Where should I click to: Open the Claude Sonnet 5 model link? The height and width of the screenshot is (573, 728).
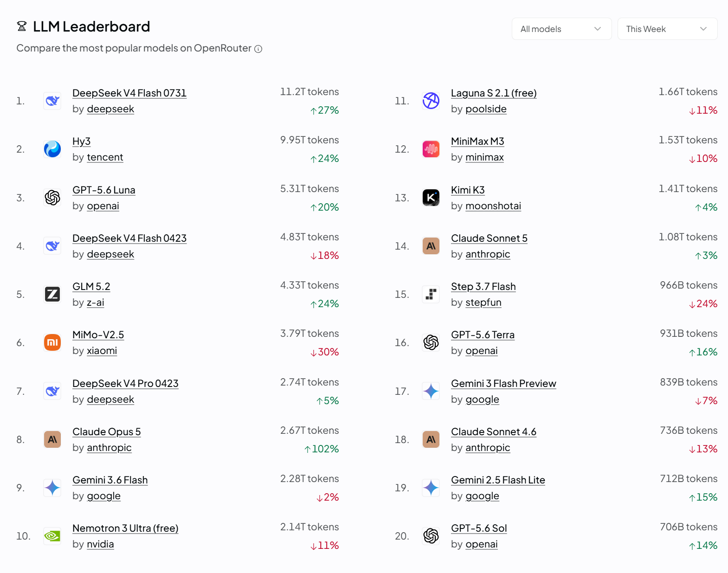[489, 238]
